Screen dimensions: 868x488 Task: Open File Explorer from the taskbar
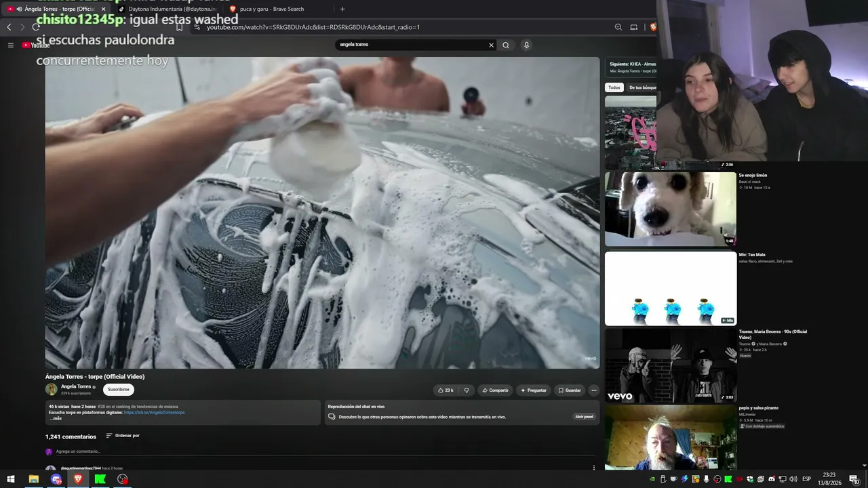33,479
